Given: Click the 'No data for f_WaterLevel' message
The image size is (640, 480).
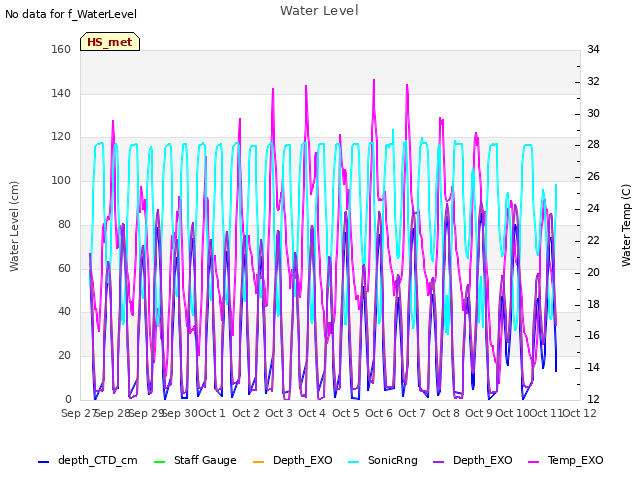Looking at the screenshot, I should [x=71, y=14].
